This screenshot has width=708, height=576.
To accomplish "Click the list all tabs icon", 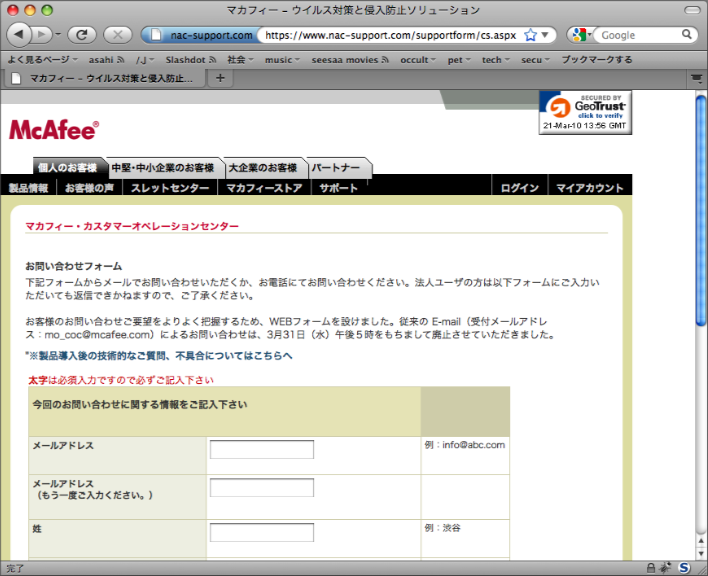I will click(697, 79).
